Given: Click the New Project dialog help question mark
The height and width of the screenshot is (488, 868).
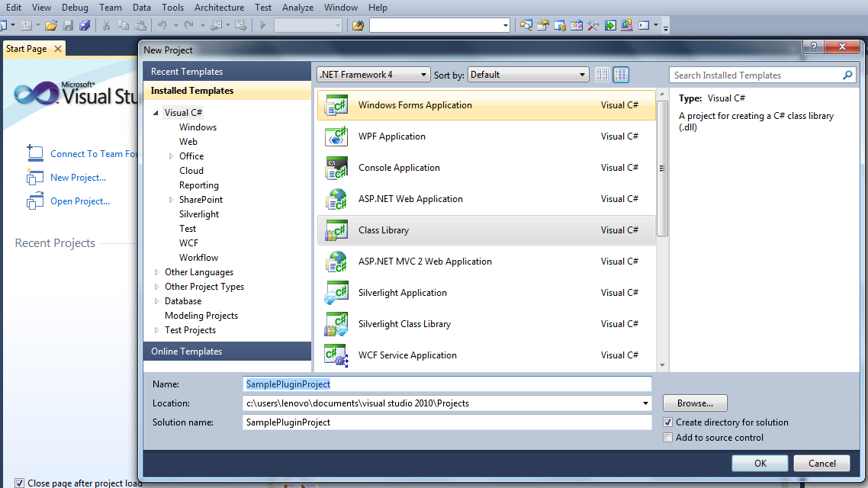Looking at the screenshot, I should point(813,47).
